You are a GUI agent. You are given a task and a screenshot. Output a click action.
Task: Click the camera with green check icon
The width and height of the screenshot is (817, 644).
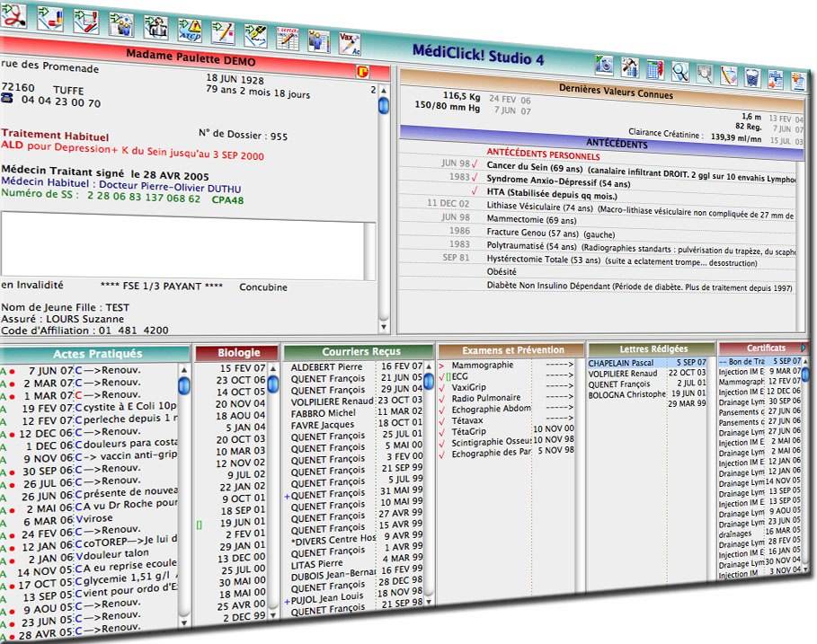[x=604, y=65]
